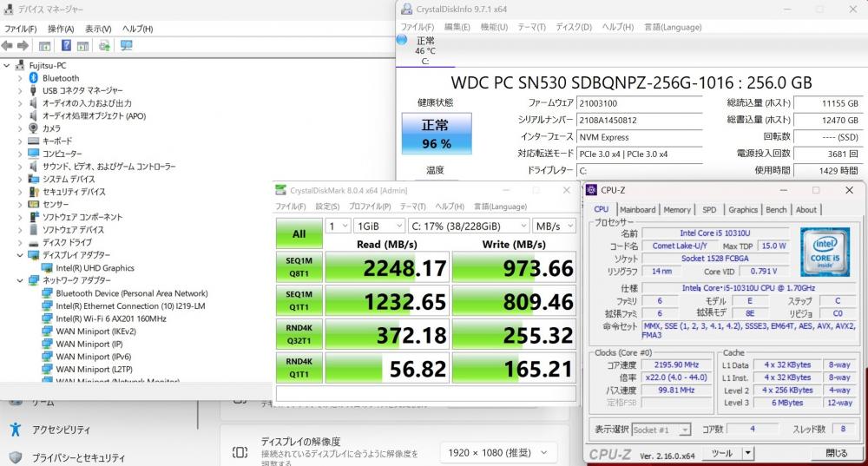
Task: Click アクセシビリティ in Settings sidebar
Action: (x=61, y=430)
